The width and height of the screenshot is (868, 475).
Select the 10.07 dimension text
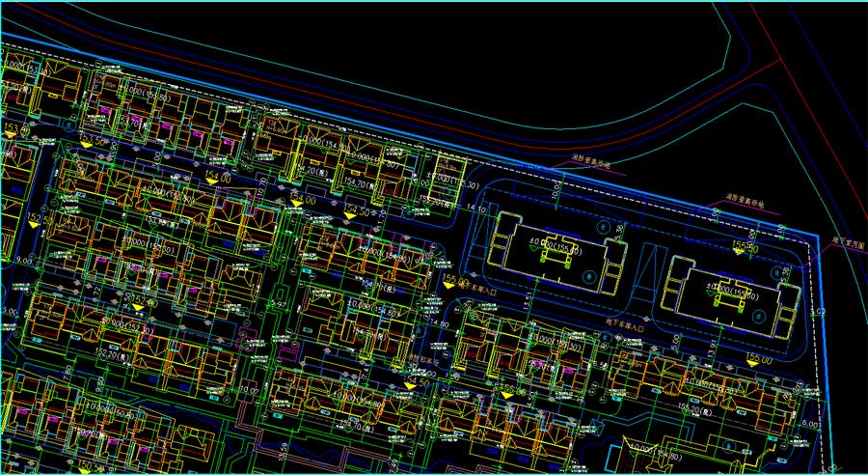(x=250, y=391)
